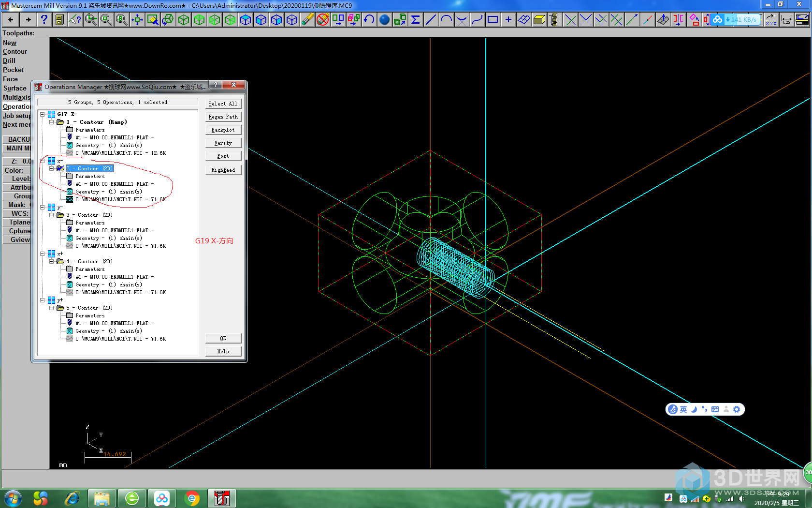
Task: Select the create arc tool icon
Action: (446, 19)
